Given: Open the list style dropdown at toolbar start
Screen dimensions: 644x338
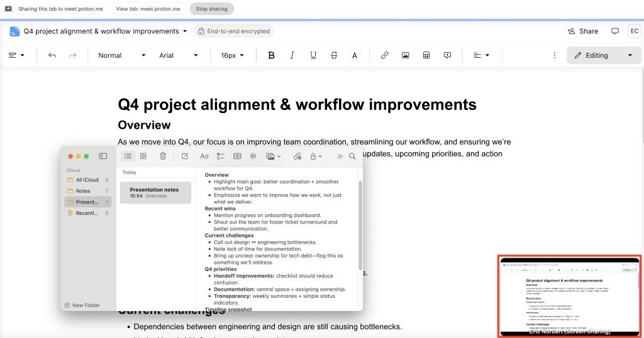Looking at the screenshot, I should 16,55.
